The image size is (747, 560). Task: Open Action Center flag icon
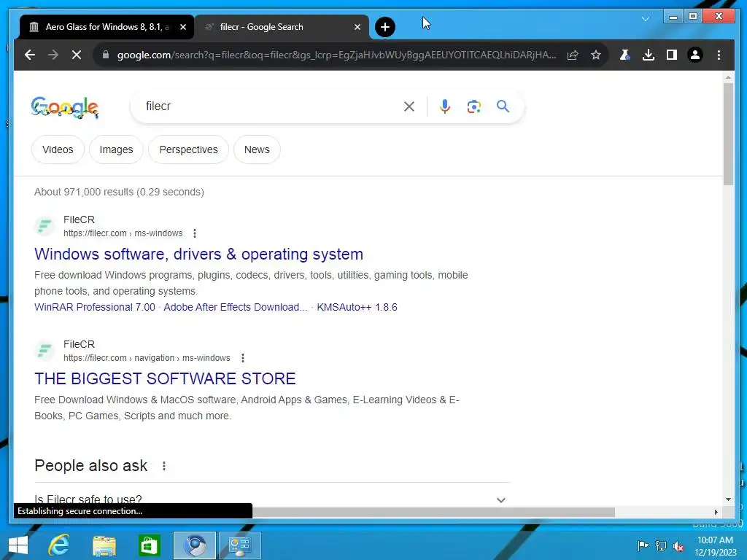click(x=643, y=545)
